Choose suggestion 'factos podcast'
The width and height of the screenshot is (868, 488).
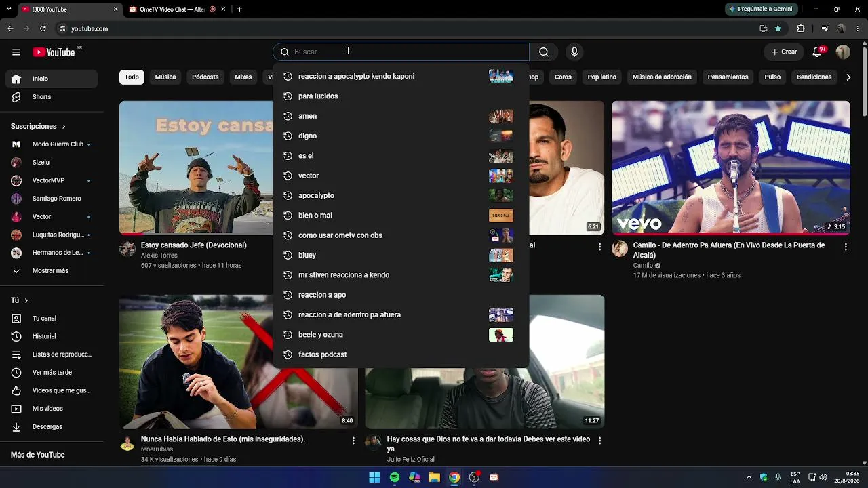(x=401, y=354)
